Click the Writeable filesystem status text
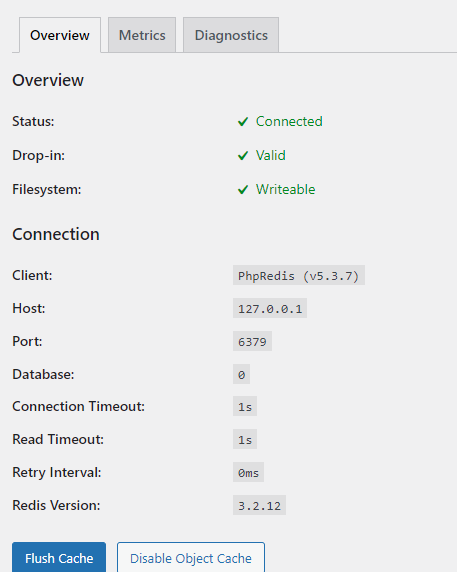Image resolution: width=457 pixels, height=572 pixels. [x=286, y=190]
